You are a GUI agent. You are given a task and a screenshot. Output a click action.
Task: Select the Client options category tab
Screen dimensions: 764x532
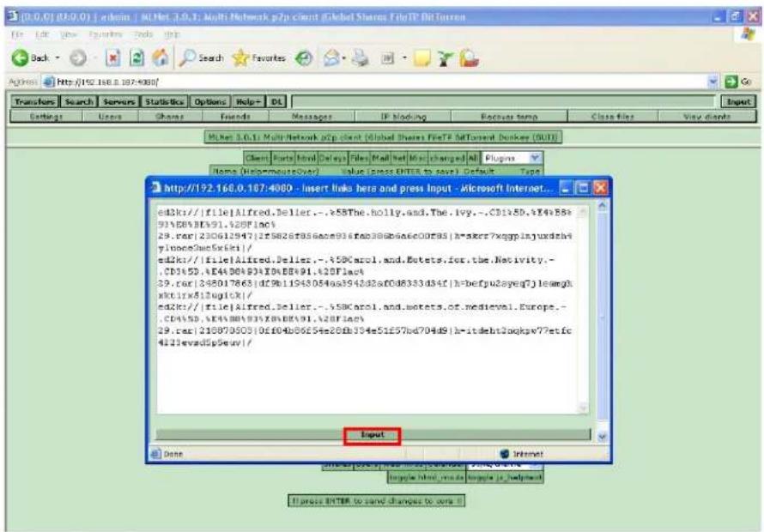pos(257,158)
